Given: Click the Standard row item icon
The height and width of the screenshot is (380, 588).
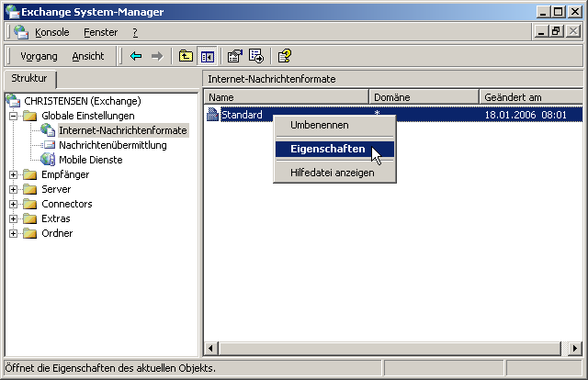Looking at the screenshot, I should click(212, 115).
